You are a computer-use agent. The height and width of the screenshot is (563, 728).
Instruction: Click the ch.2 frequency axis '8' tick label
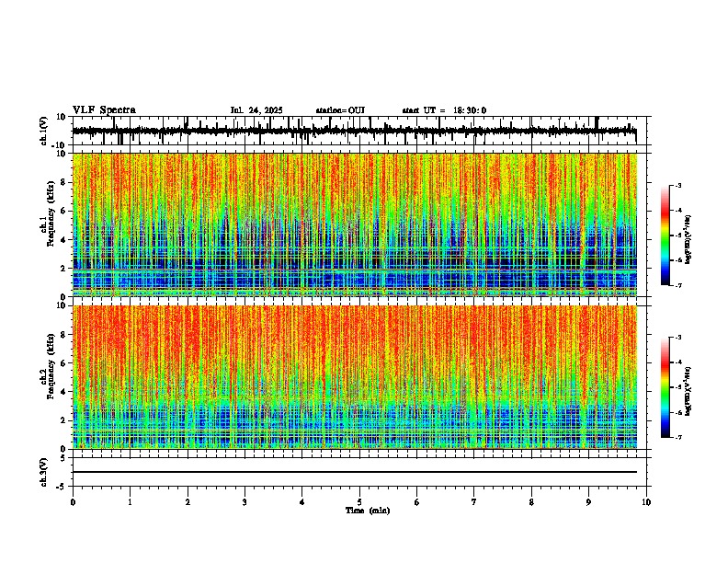coord(63,335)
